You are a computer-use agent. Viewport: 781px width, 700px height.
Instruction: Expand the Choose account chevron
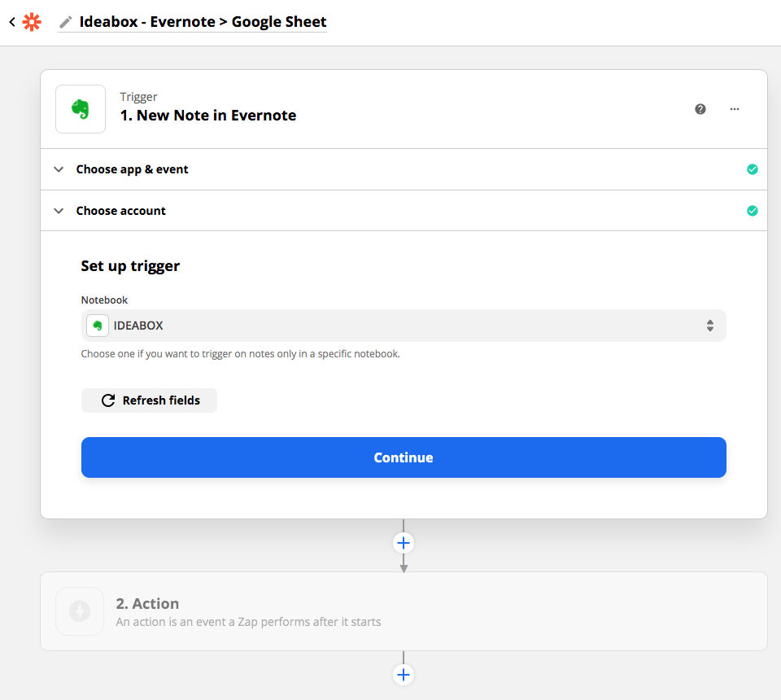point(59,211)
